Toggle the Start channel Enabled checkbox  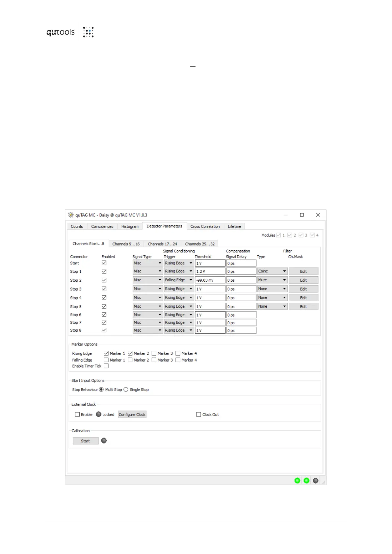104,263
